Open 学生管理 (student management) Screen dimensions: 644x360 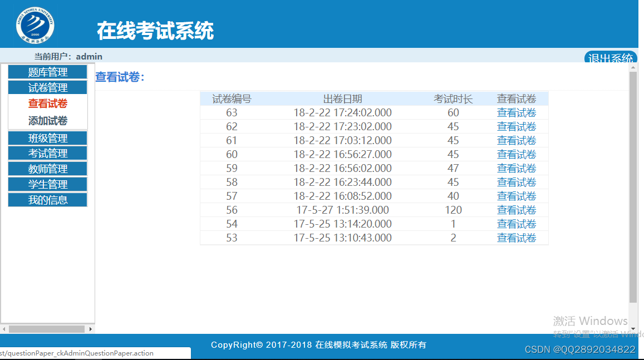point(47,184)
